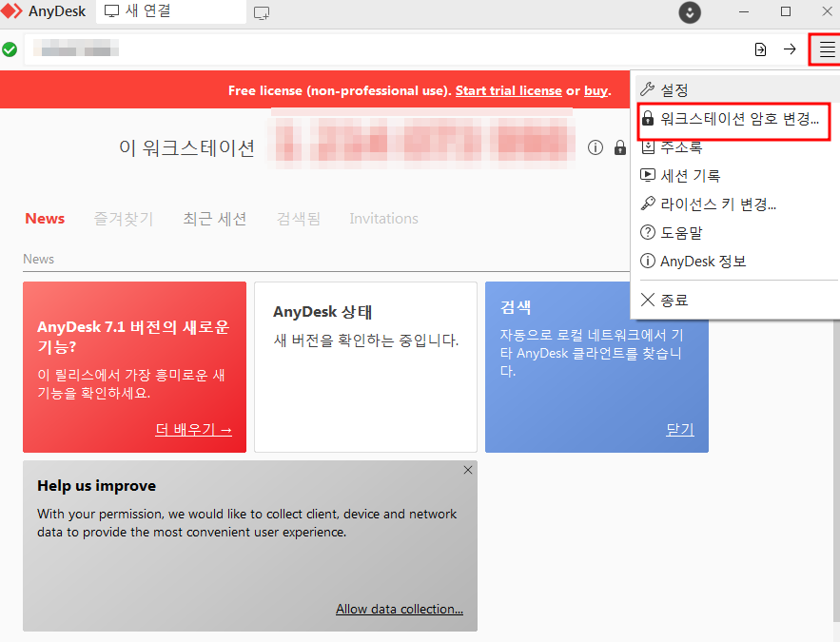This screenshot has height=642, width=840.
Task: Switch to the 검색됨 tab
Action: [x=299, y=219]
